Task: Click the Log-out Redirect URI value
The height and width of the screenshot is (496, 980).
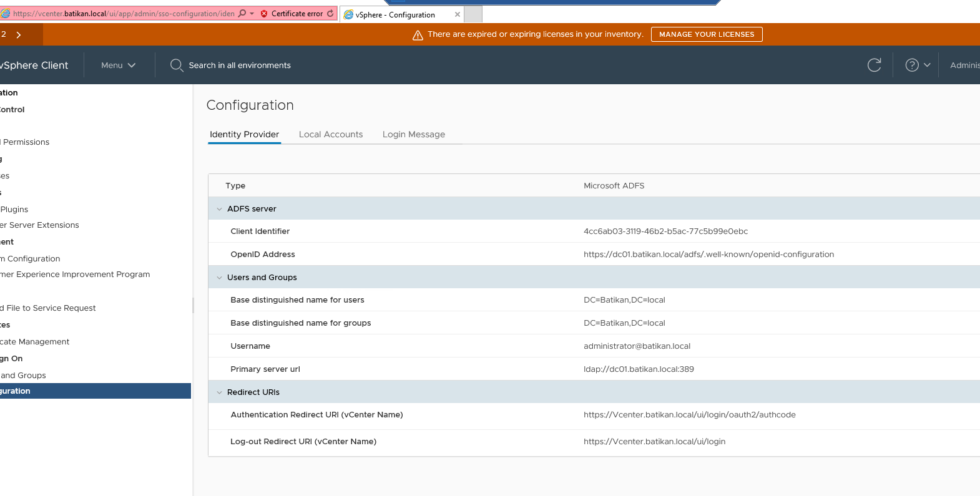Action: pos(655,442)
